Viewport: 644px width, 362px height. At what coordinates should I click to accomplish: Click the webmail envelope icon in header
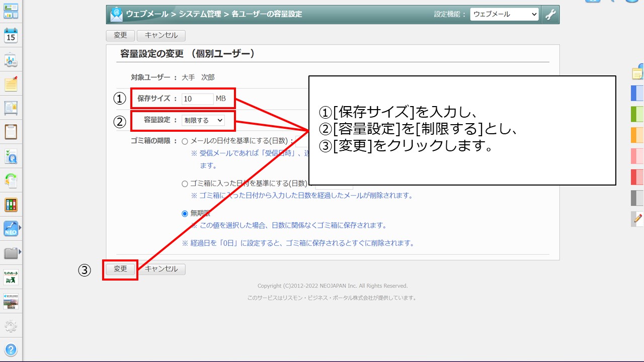click(x=116, y=14)
